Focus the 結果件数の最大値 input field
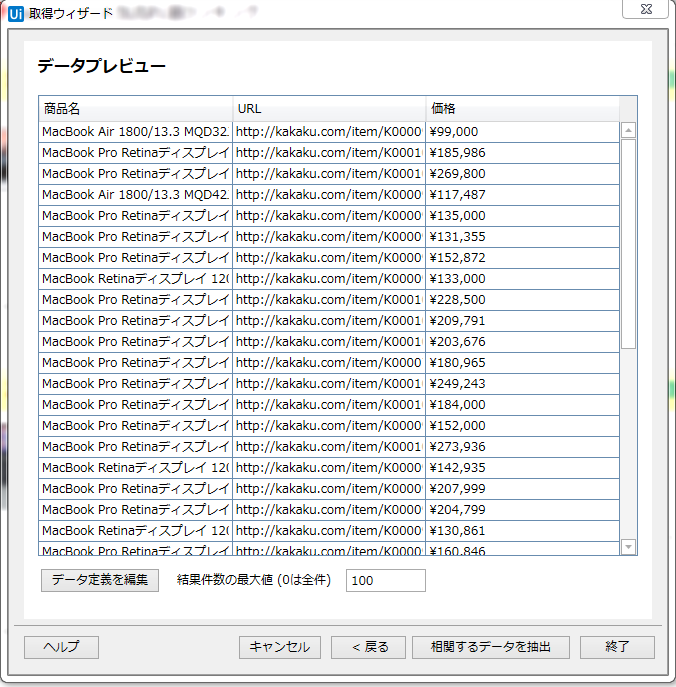 point(386,581)
